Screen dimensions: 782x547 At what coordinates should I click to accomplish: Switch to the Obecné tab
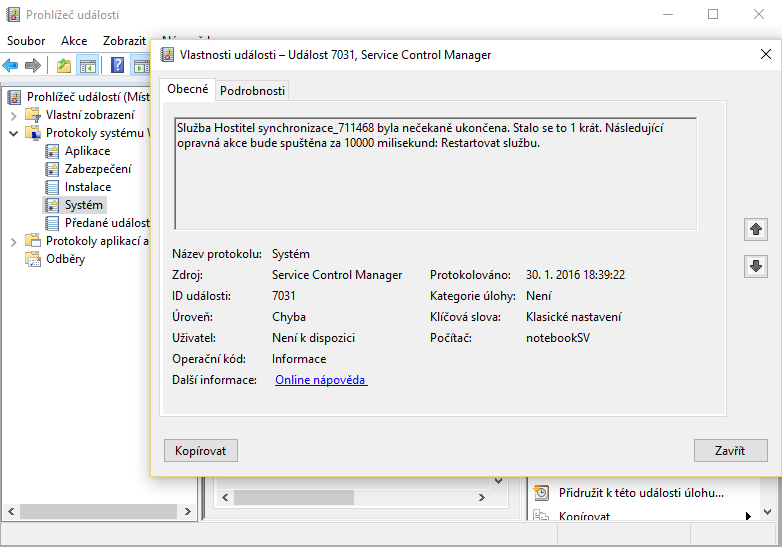click(x=188, y=89)
